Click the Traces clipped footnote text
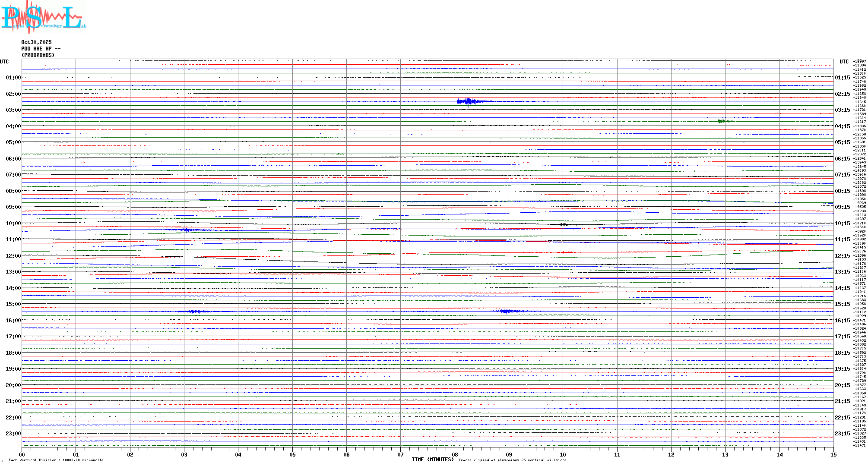Image resolution: width=868 pixels, height=466 pixels. tap(512, 460)
